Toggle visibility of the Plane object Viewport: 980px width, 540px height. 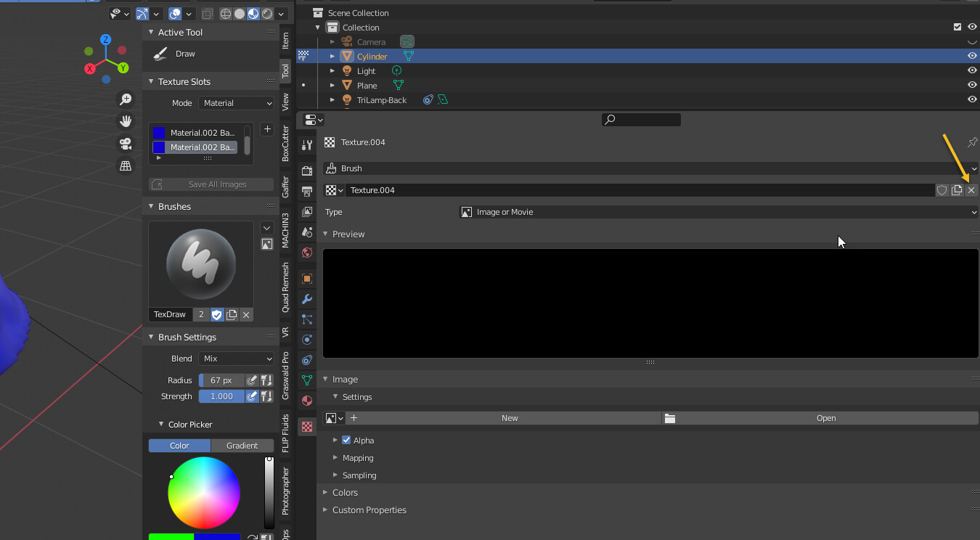(971, 85)
